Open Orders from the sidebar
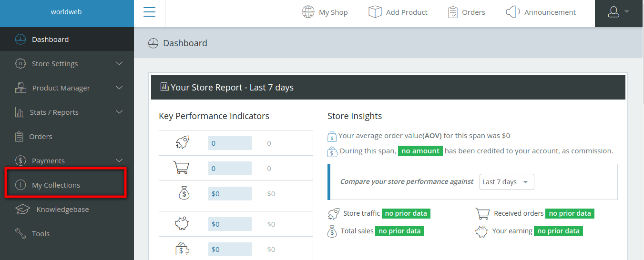The width and height of the screenshot is (644, 260). 41,137
